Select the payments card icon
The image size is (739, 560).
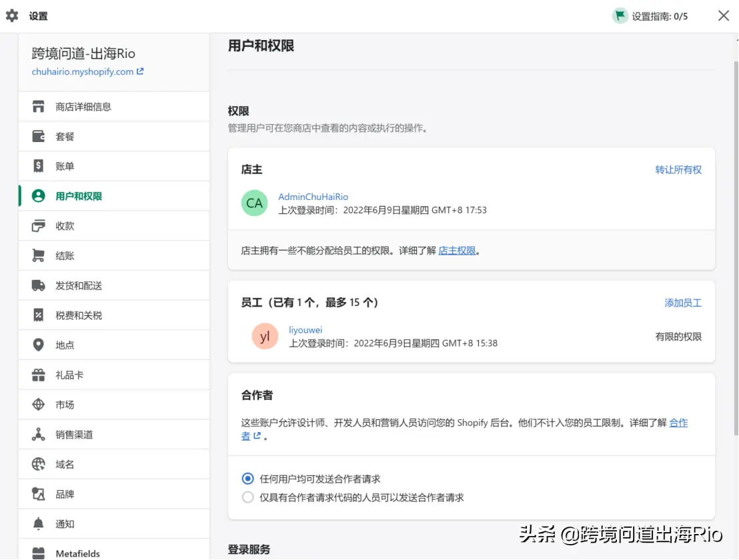click(x=39, y=226)
